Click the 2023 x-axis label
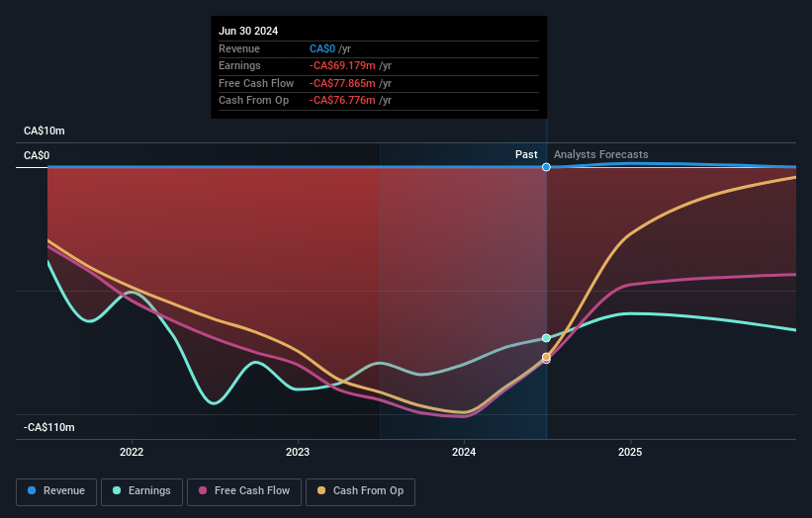Viewport: 812px width, 518px height. coord(298,452)
